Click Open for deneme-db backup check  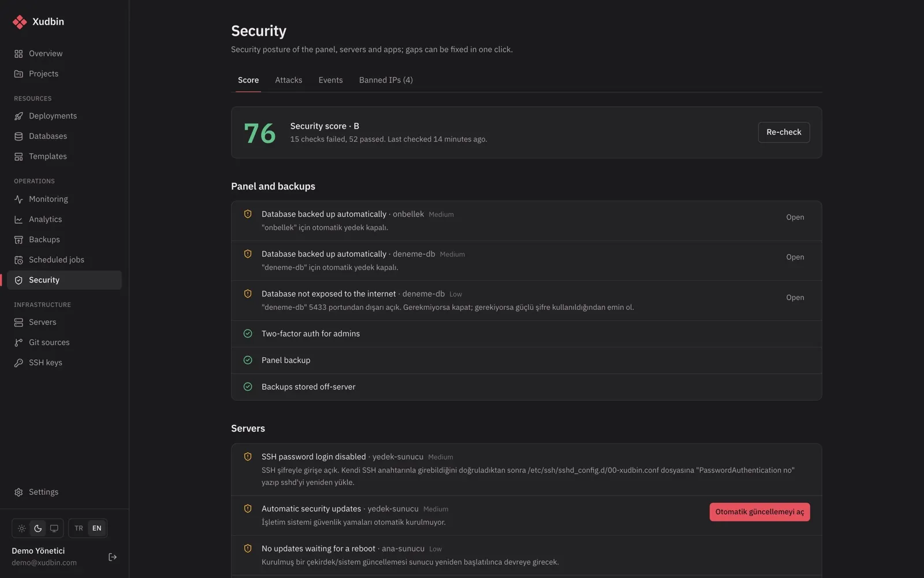coord(795,257)
